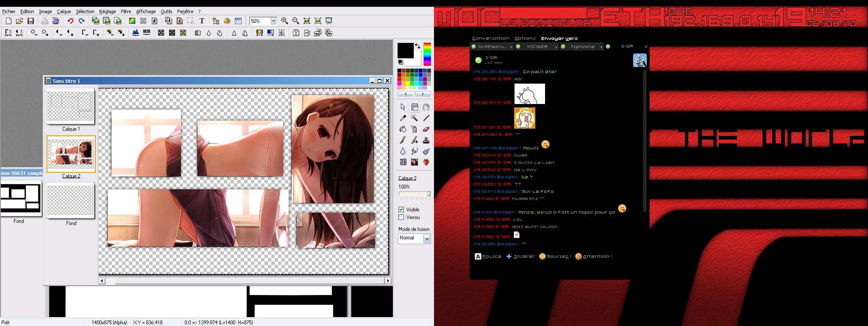868x326 pixels.
Task: Switch to full screen with the monitor icon
Action: [x=329, y=21]
